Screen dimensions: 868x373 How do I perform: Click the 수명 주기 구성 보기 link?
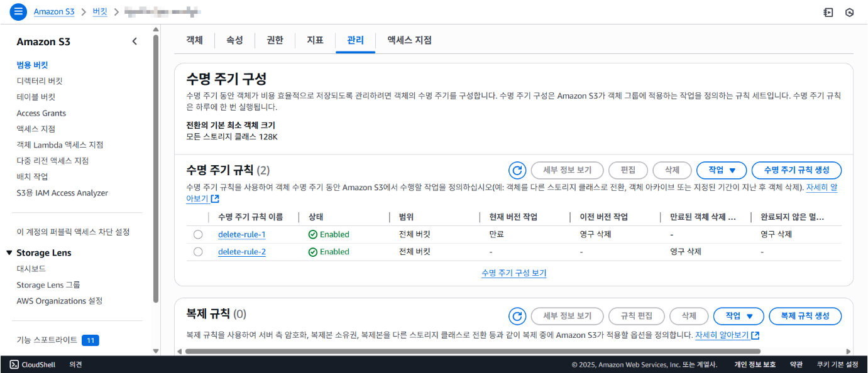[514, 273]
